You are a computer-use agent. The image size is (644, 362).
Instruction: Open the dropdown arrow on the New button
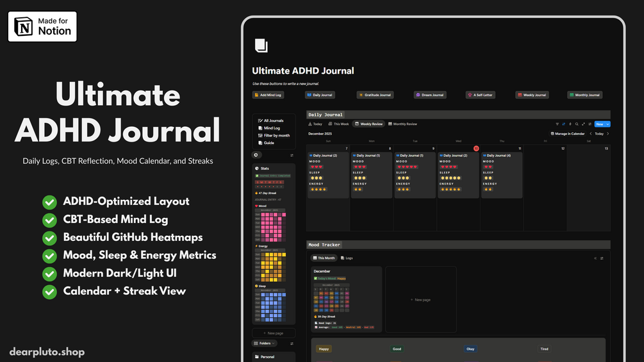pos(608,124)
